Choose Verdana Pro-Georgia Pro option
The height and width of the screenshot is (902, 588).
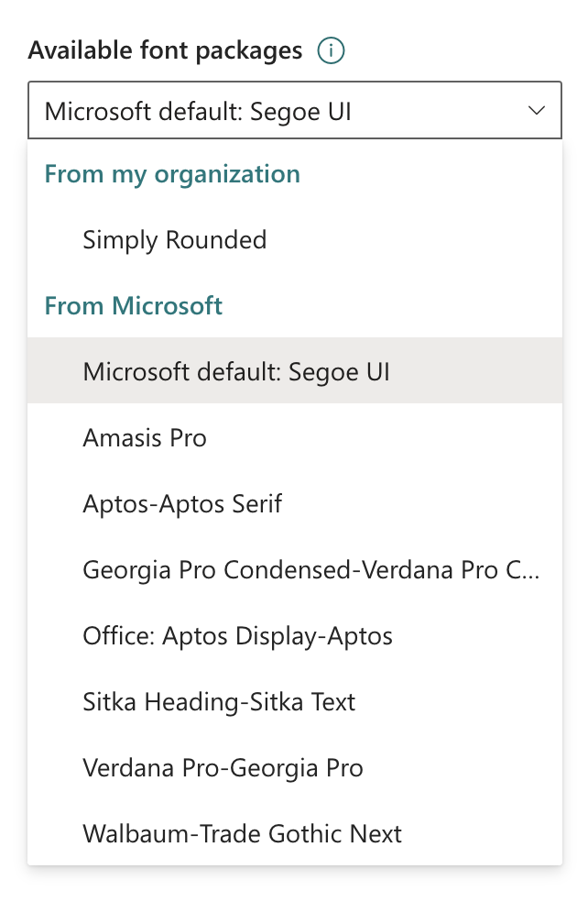point(223,768)
